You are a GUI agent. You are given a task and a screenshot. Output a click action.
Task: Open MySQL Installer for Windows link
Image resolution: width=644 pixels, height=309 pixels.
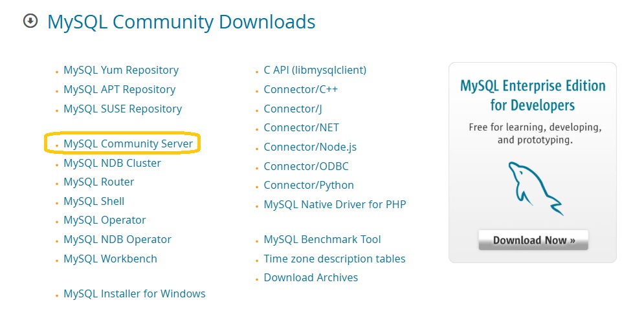[135, 294]
